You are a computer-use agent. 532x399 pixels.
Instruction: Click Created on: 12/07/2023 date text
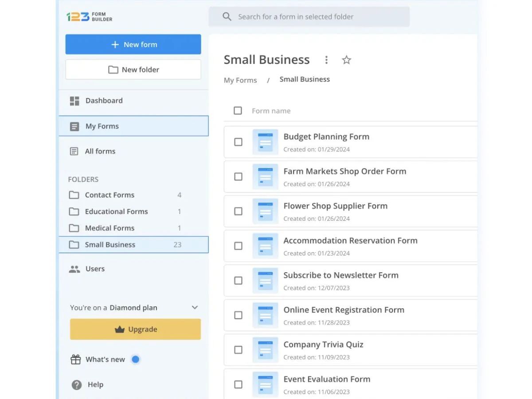tap(317, 288)
